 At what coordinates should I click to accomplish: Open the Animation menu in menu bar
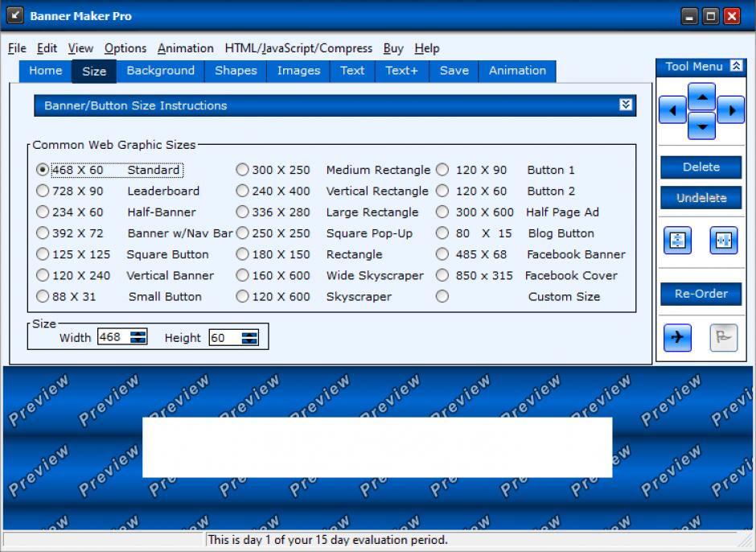coord(185,48)
